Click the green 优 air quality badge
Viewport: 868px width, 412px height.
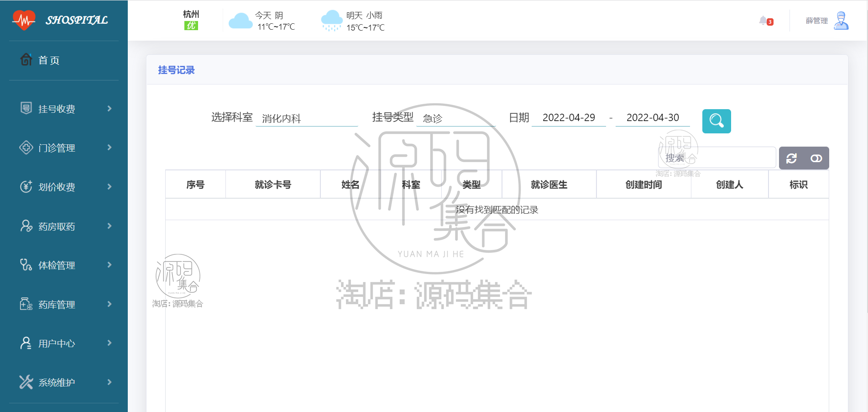pos(191,26)
